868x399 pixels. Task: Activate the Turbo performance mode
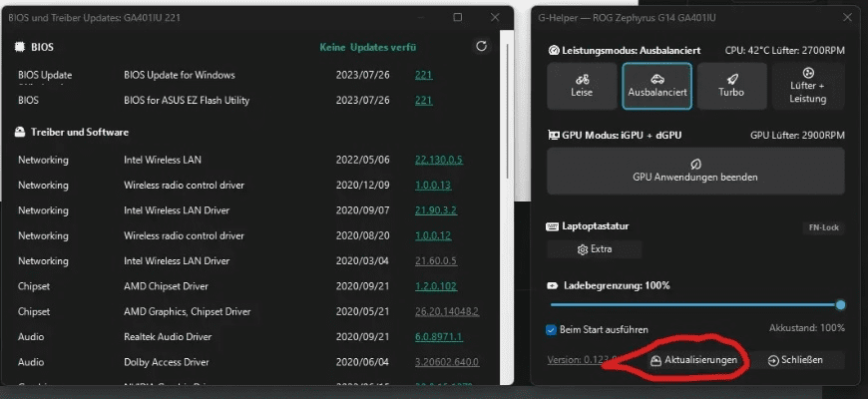coord(731,86)
